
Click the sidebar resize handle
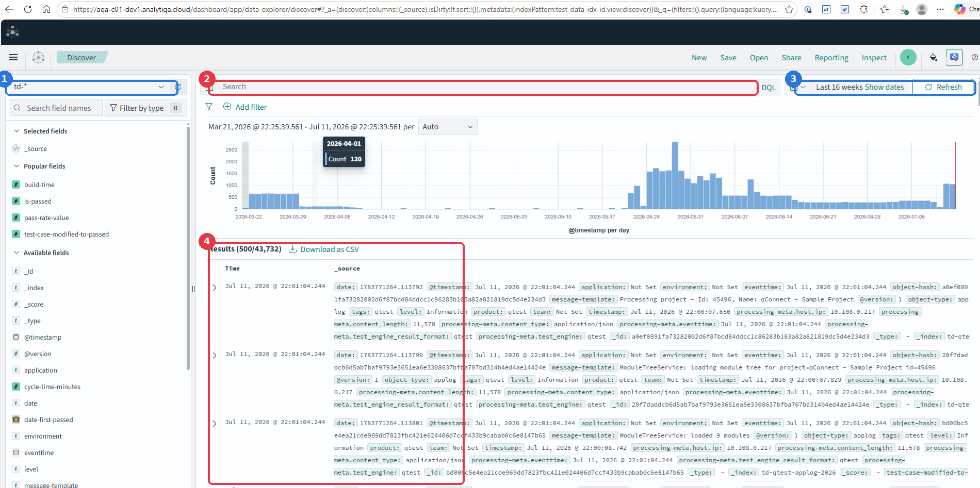(193, 289)
